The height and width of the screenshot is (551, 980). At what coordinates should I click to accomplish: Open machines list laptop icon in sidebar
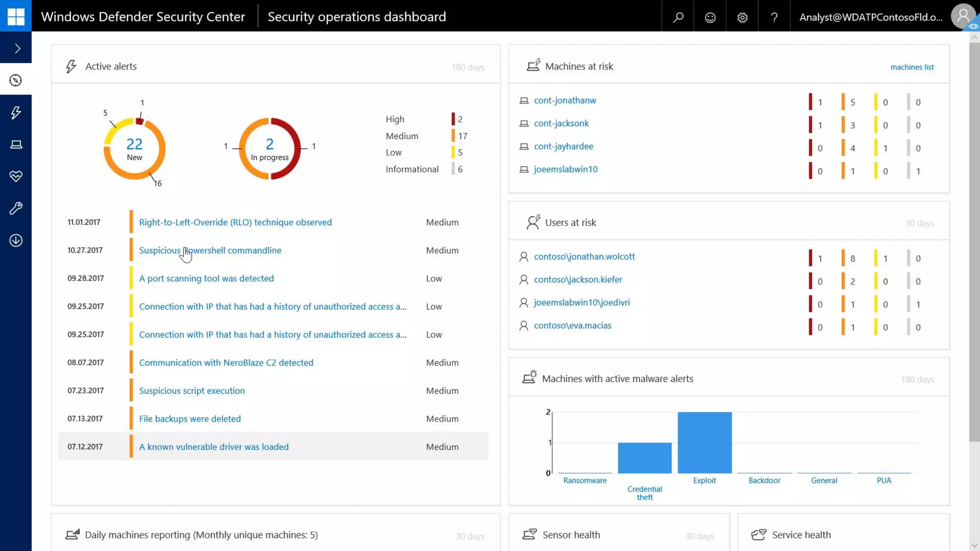point(16,144)
